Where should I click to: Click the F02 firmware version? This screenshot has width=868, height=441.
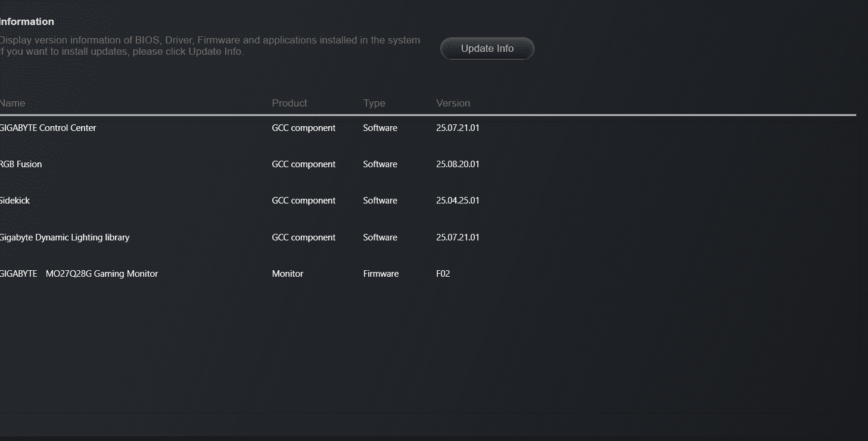coord(443,274)
